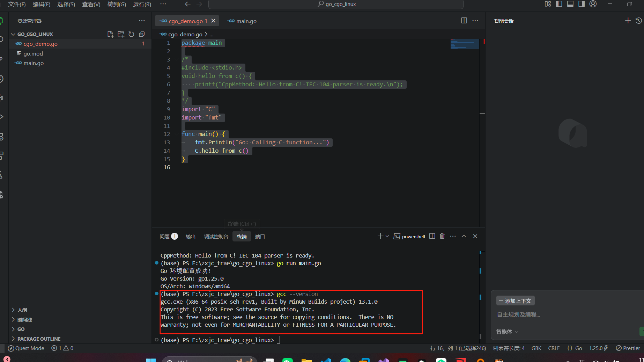This screenshot has height=362, width=644.
Task: Split the terminal panel
Action: point(432,236)
